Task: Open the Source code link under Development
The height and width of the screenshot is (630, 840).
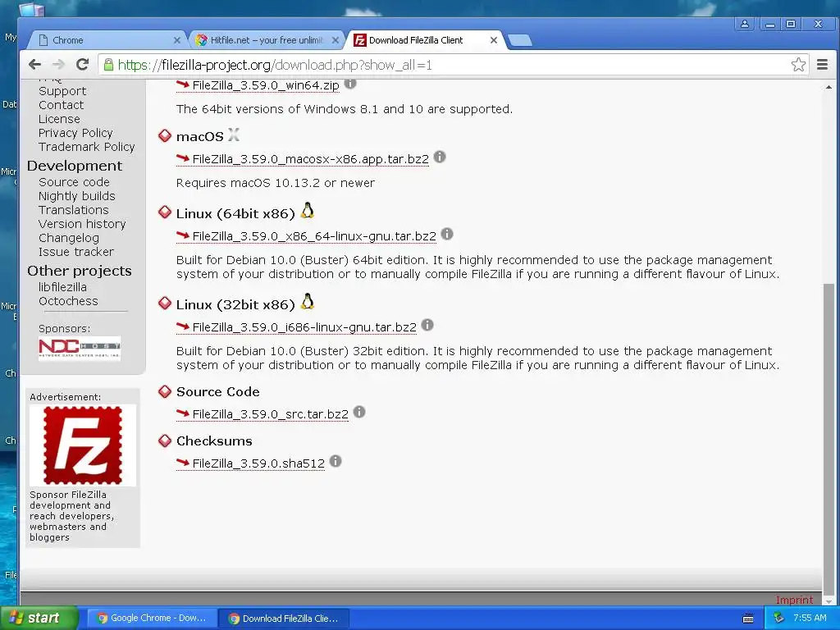Action: (74, 182)
